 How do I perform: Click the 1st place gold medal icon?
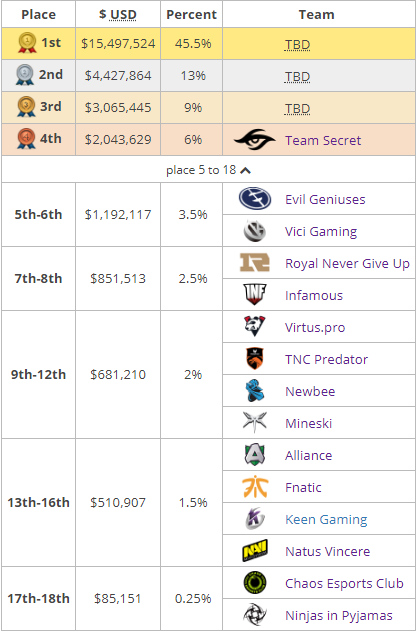[27, 43]
